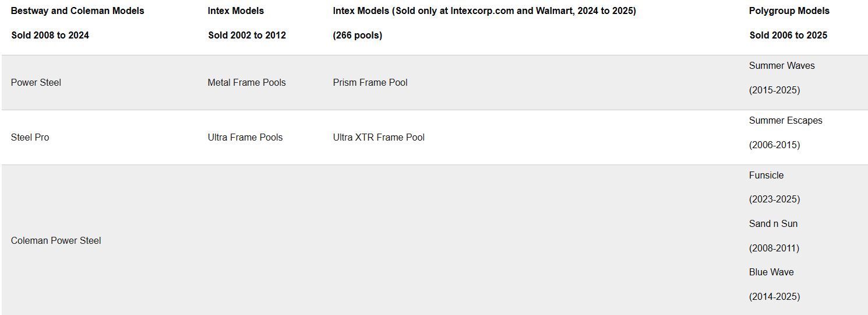Click the "(2006-2015)" date range
Viewport: 868px width, 315px height.
774,145
